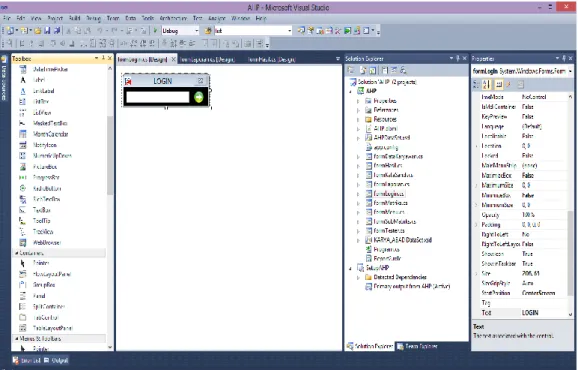578x370 pixels.
Task: Click the Open File folder toolbar icon
Action: [x=38, y=31]
